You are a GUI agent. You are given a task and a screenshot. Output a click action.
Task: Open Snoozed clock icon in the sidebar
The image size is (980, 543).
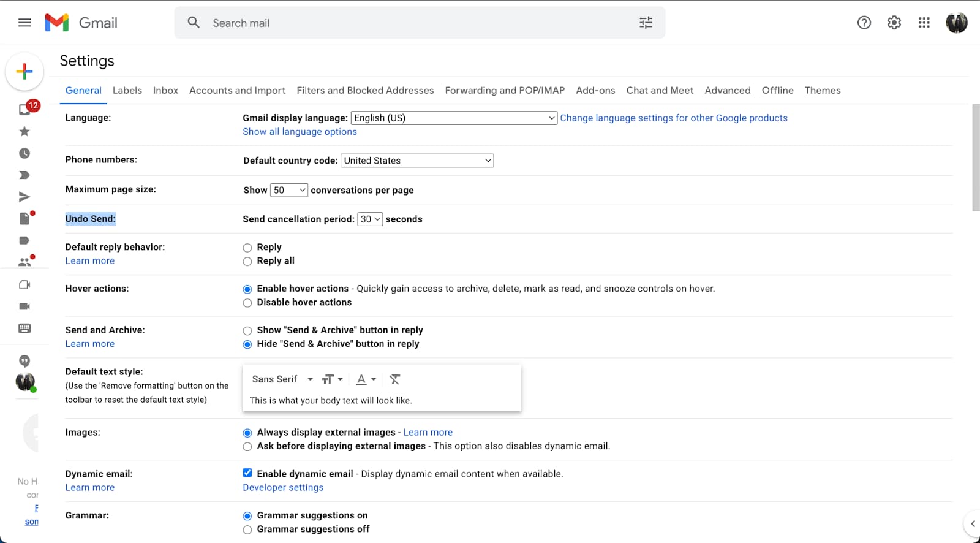click(x=24, y=153)
